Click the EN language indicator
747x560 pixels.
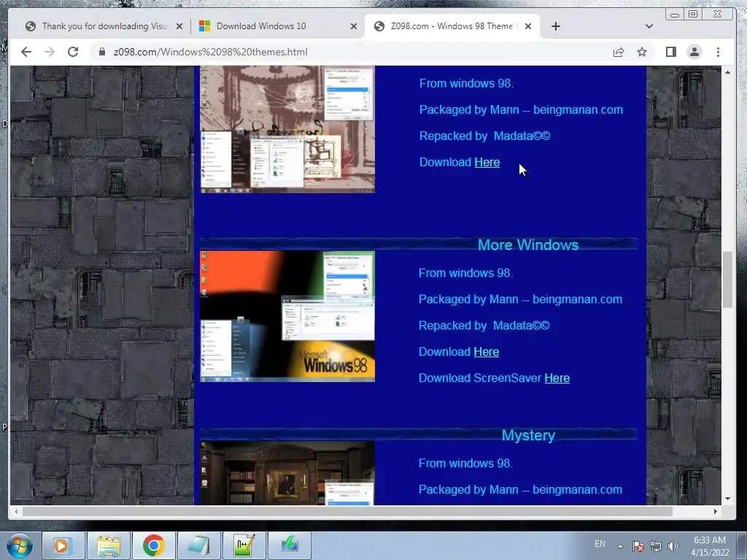click(x=600, y=544)
